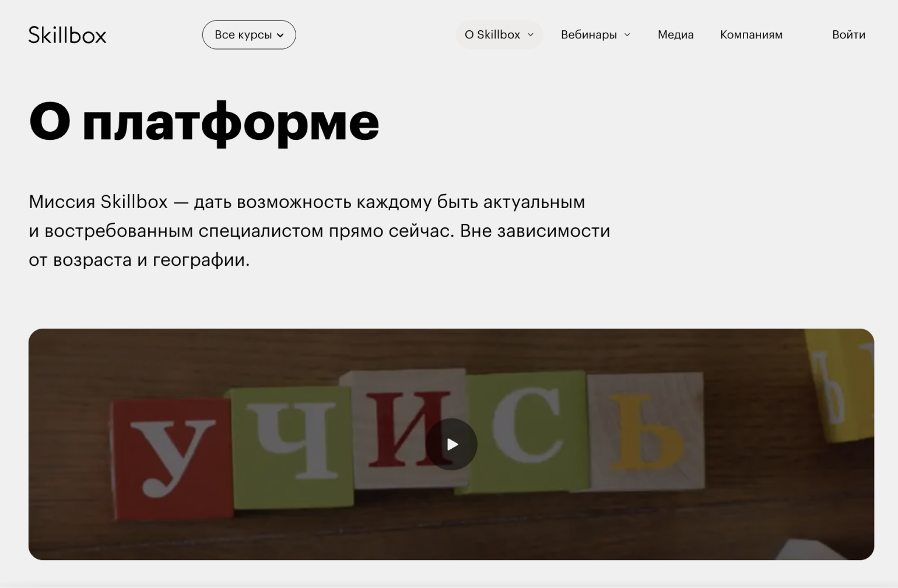Click the О платформе heading
The image size is (898, 588).
click(204, 122)
